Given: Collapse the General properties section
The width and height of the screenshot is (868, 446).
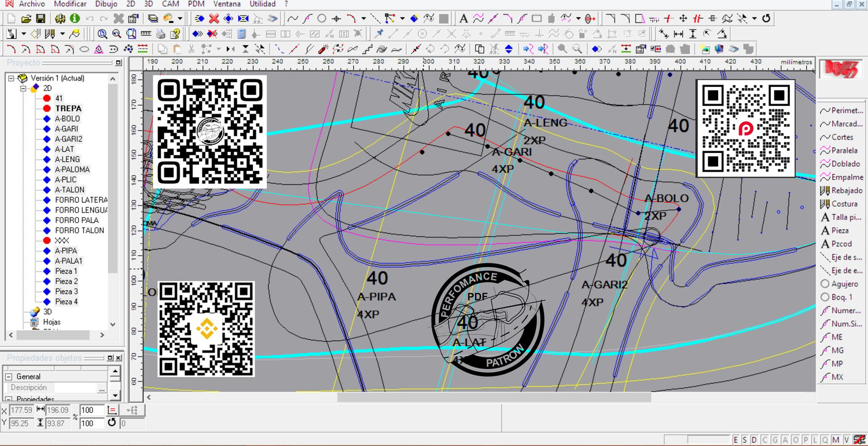Looking at the screenshot, I should coord(9,376).
